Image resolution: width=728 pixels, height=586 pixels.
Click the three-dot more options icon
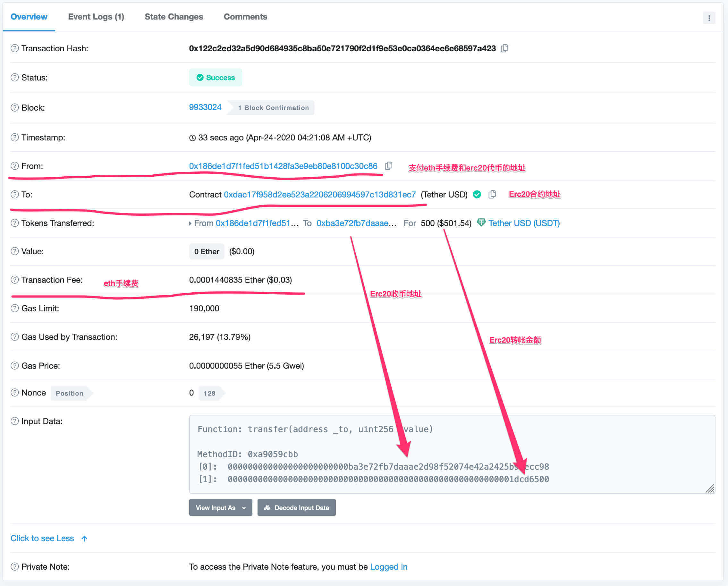(x=709, y=18)
